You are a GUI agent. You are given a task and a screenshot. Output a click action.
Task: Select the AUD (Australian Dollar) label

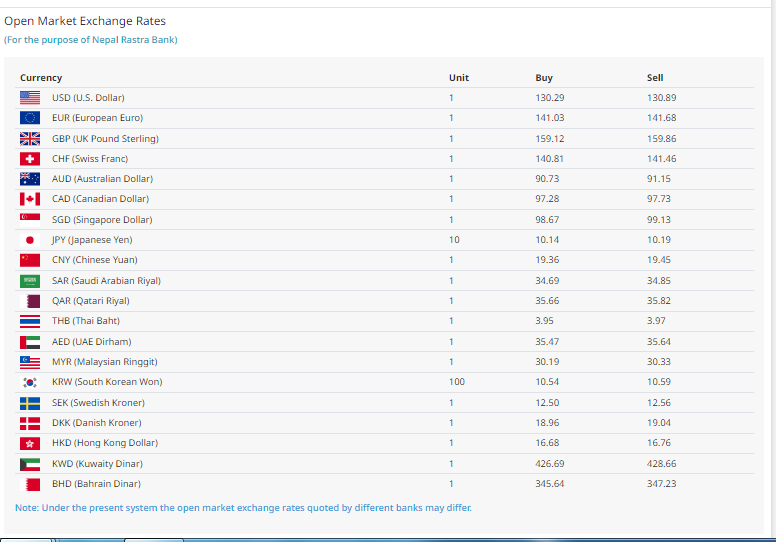point(102,179)
